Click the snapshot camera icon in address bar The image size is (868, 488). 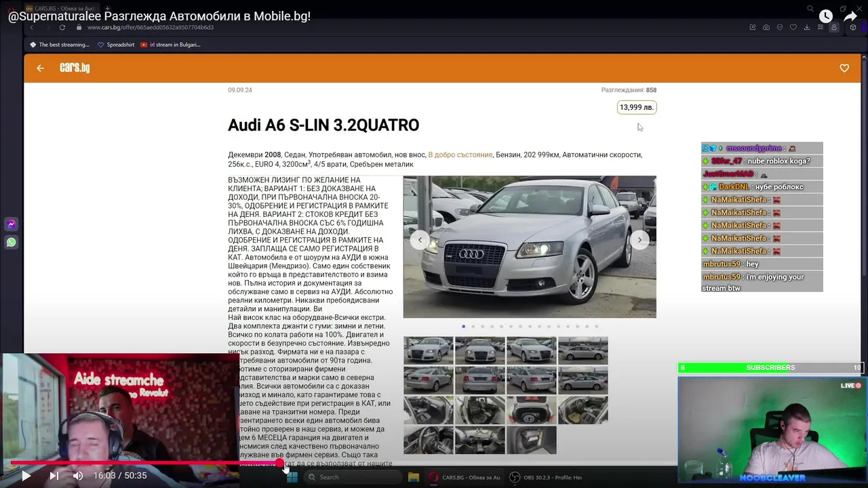point(766,28)
